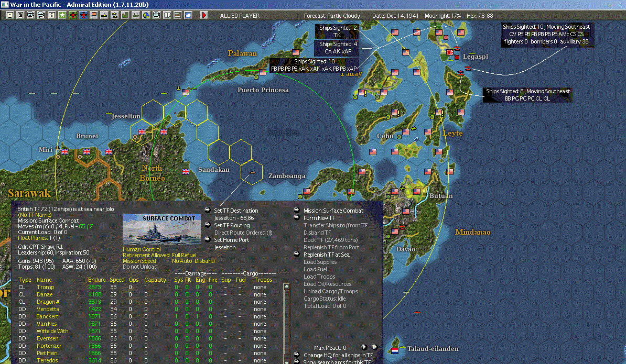Click the arrow beside Replenish TF at Sea
626x364 pixels.
(297, 254)
